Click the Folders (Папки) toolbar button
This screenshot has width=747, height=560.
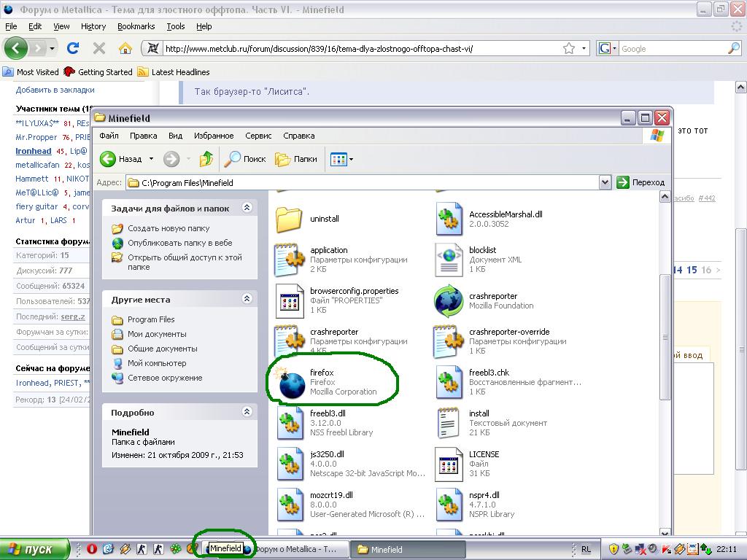pyautogui.click(x=296, y=159)
